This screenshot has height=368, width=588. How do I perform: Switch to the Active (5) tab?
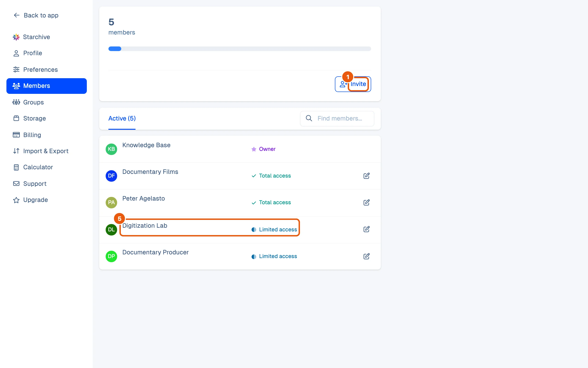coord(122,118)
